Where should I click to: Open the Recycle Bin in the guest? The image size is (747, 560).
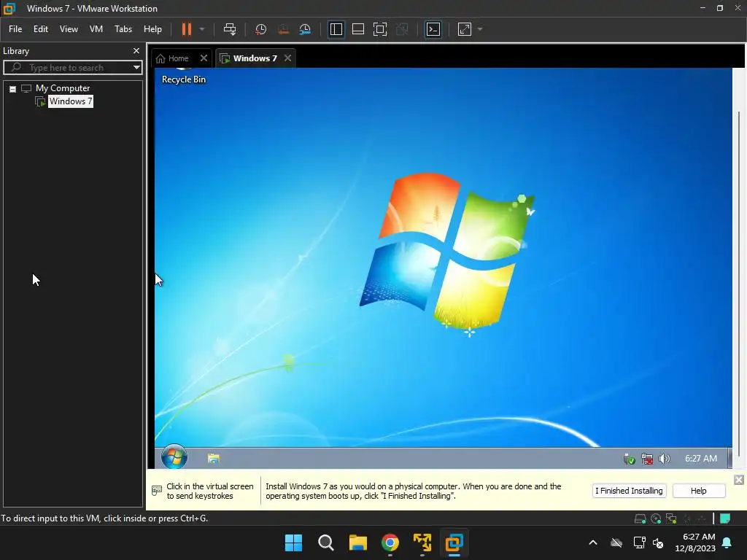tap(183, 76)
